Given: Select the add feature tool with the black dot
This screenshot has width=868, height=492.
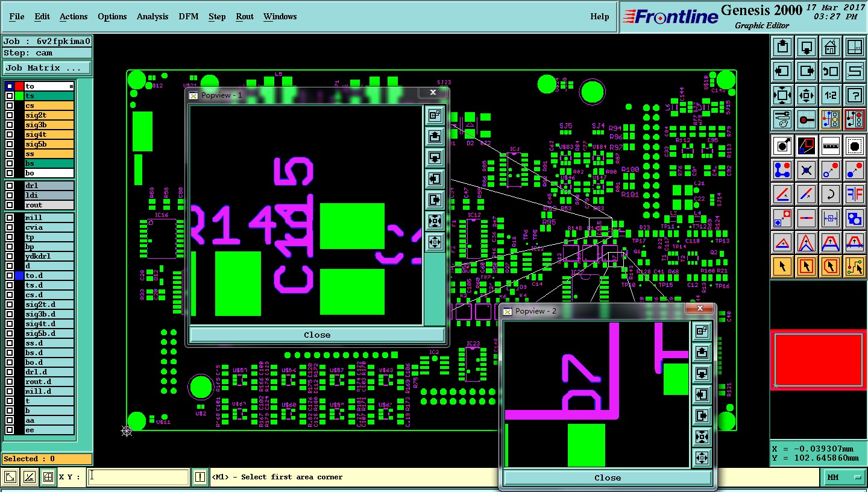Looking at the screenshot, I should [782, 145].
